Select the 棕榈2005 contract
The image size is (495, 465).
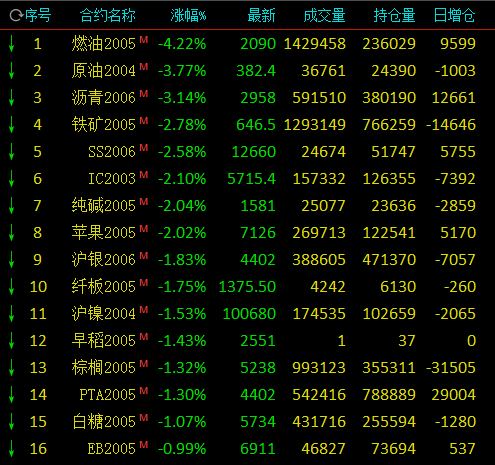104,368
